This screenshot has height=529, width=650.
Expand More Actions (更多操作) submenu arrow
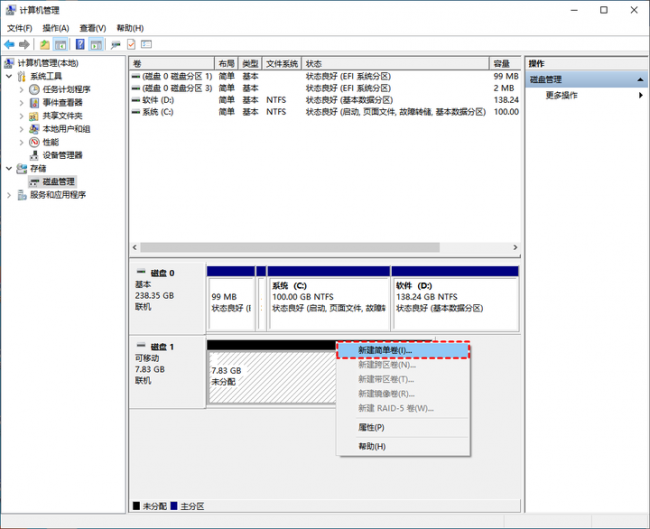641,95
